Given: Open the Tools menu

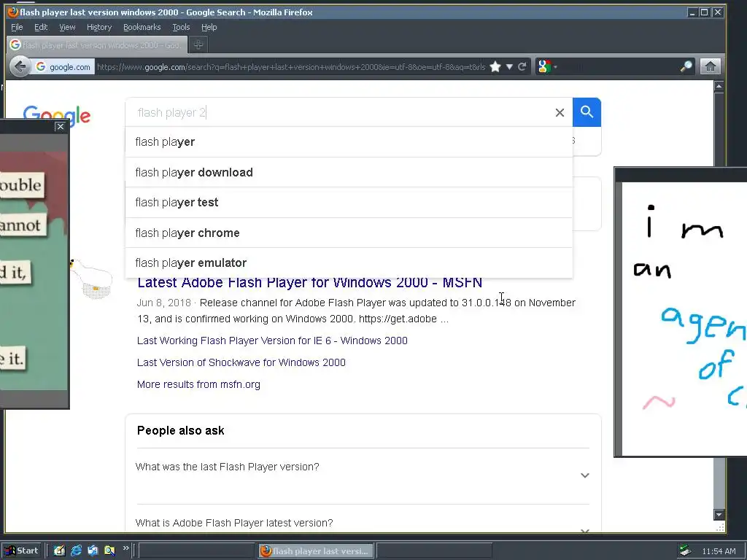Looking at the screenshot, I should (181, 27).
